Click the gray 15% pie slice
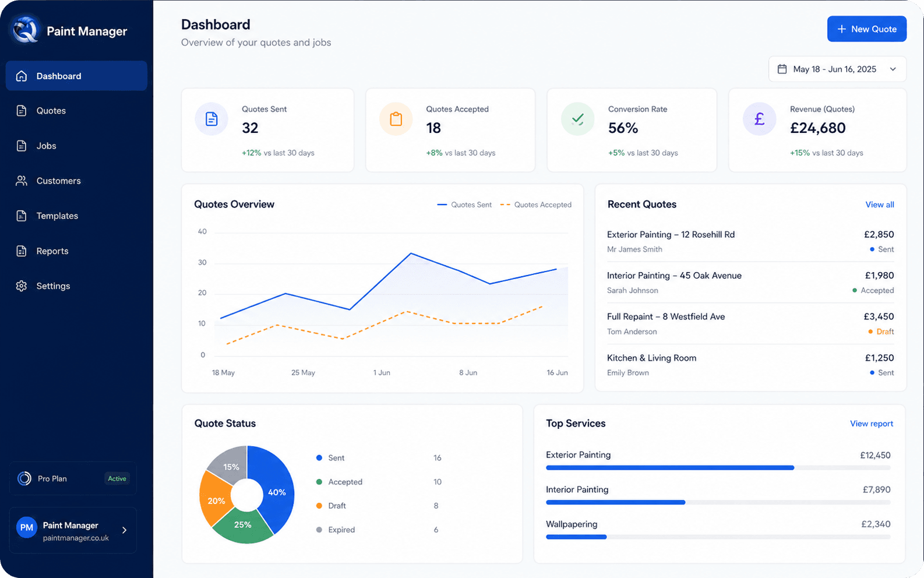Viewport: 924px width, 578px height. (x=231, y=466)
